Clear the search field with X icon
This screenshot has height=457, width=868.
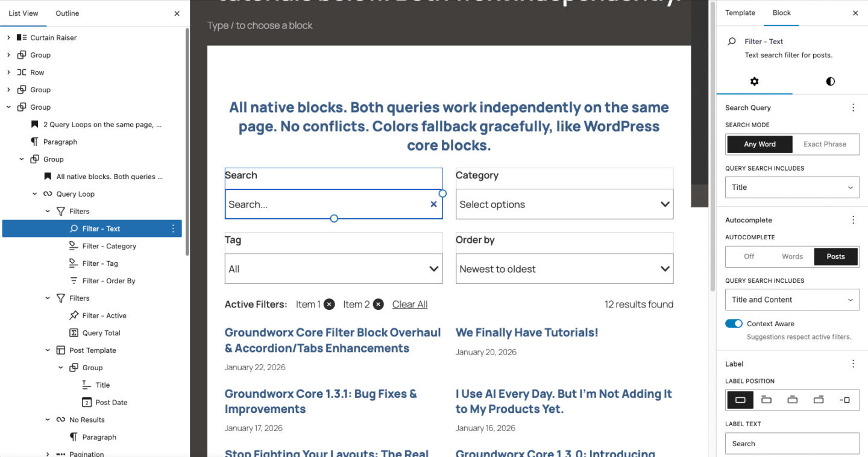433,204
